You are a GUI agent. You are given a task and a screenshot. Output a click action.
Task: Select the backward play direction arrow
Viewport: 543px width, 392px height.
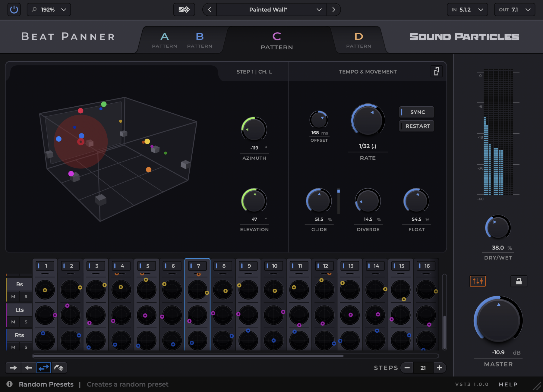29,368
